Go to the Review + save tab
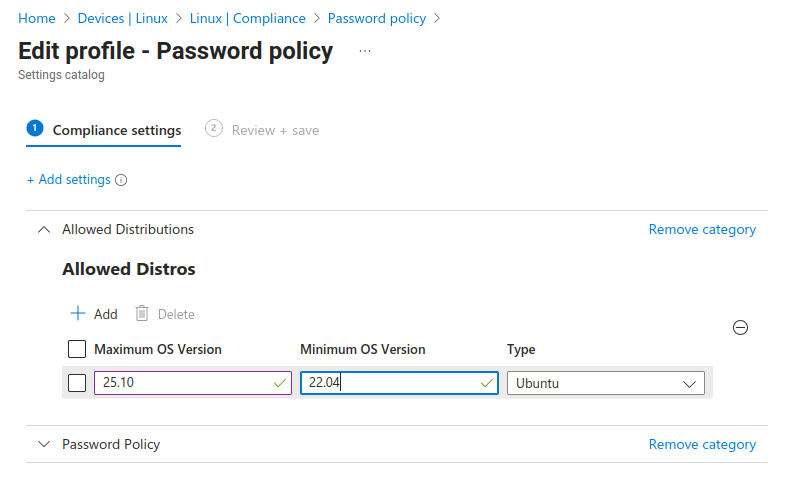The height and width of the screenshot is (483, 793). point(275,130)
